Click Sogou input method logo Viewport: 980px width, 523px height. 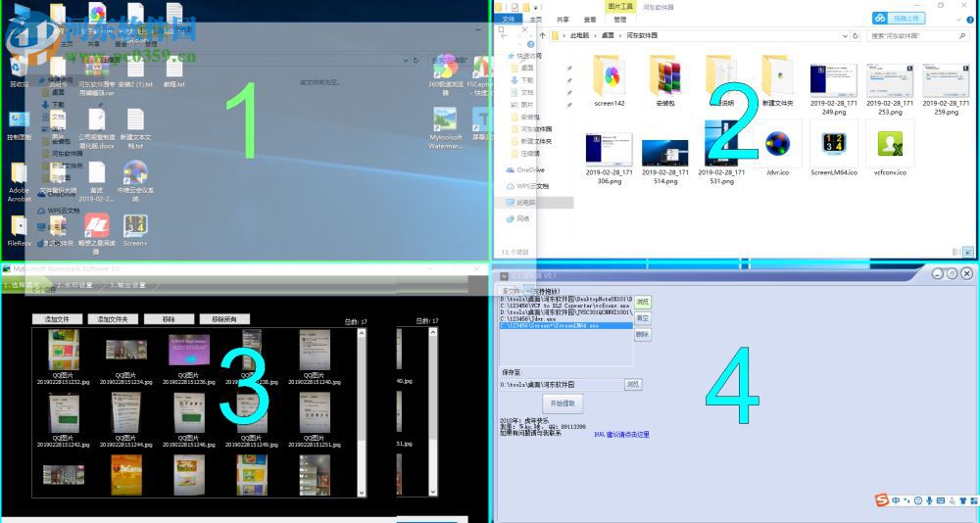pos(881,499)
